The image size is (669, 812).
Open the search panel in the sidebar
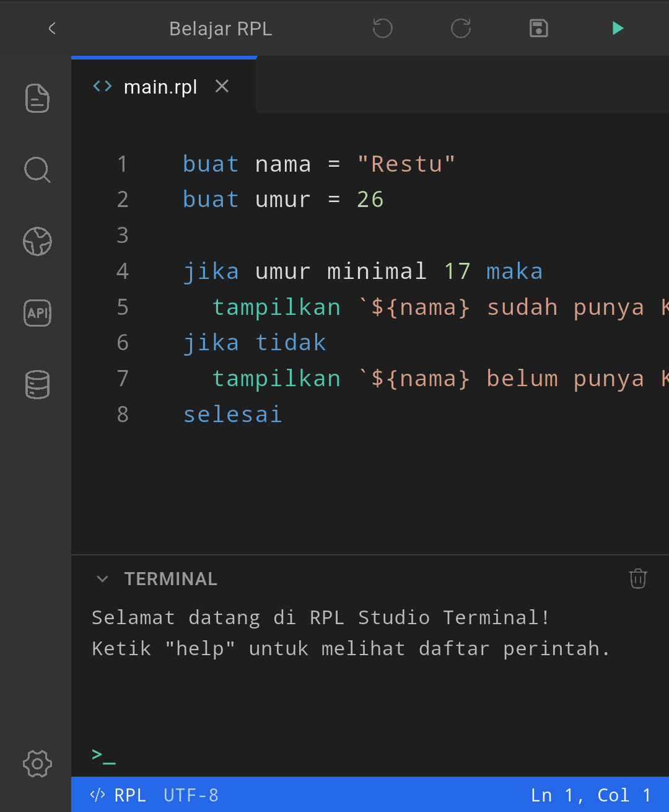click(37, 170)
